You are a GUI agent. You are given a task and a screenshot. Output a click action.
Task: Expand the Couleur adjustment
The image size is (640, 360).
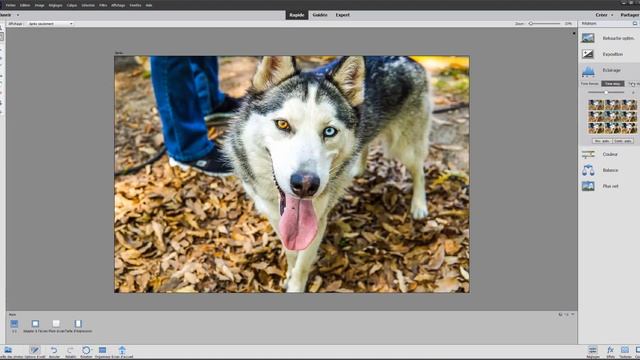pyautogui.click(x=610, y=154)
